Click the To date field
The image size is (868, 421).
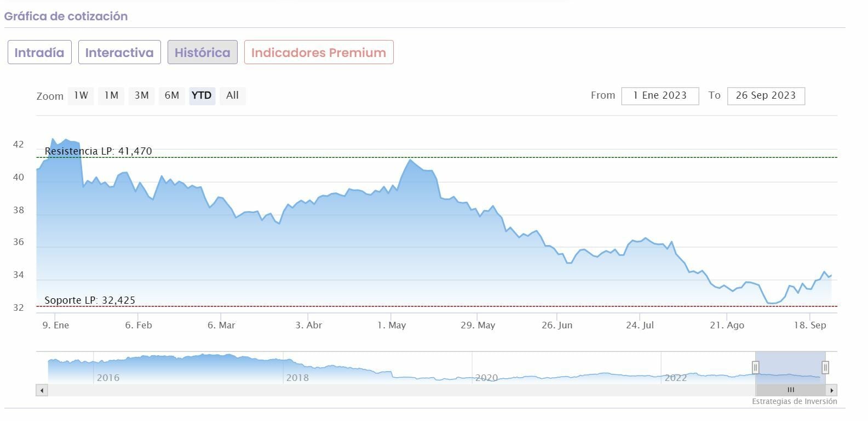pos(766,95)
